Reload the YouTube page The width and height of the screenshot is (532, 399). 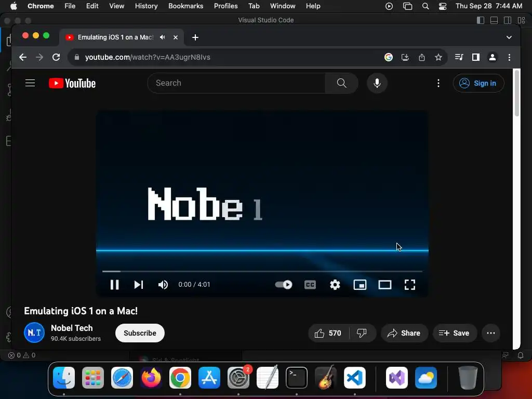56,57
